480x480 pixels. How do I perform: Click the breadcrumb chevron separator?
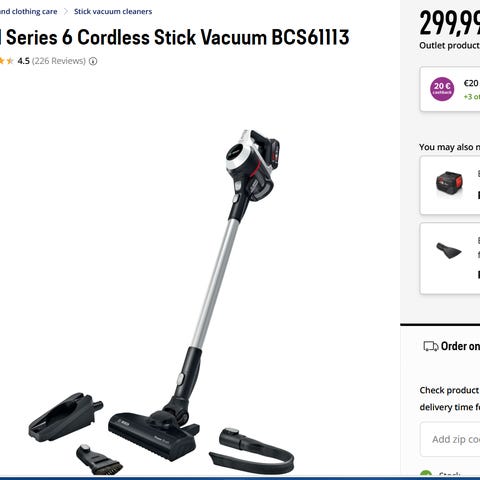(66, 12)
